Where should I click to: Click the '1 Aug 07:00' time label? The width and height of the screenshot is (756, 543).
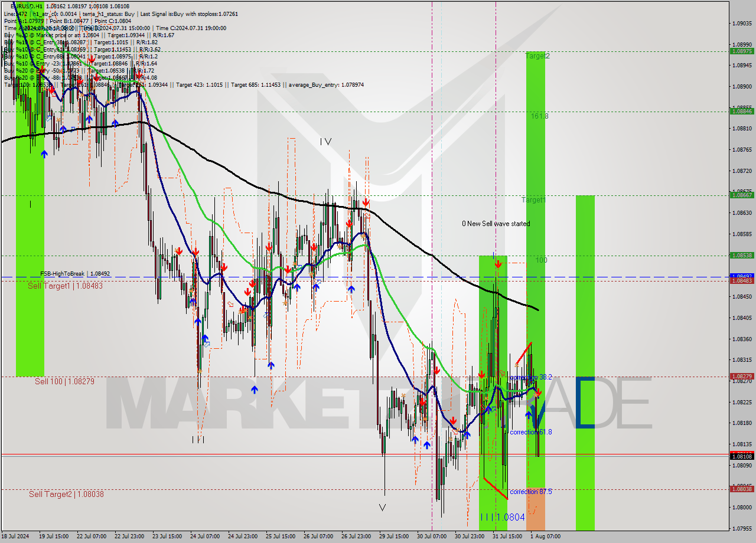[x=545, y=537]
